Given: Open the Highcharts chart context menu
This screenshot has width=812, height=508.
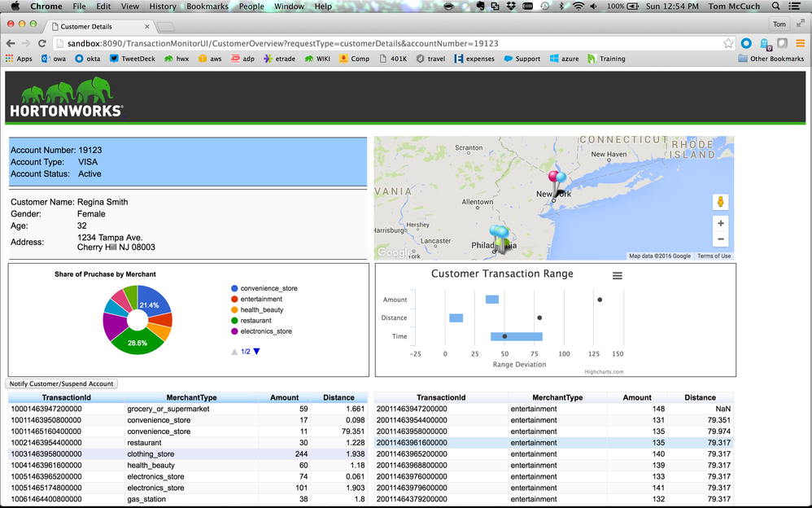Looking at the screenshot, I should (618, 276).
